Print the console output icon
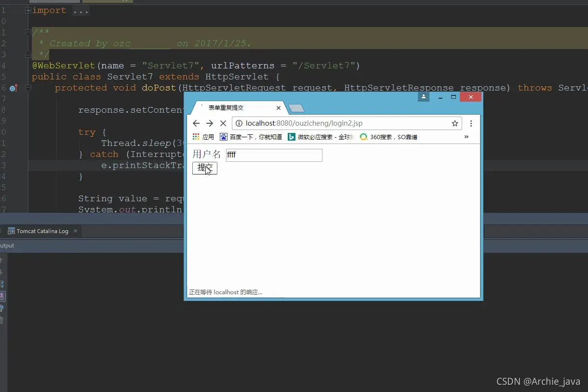 point(1,308)
